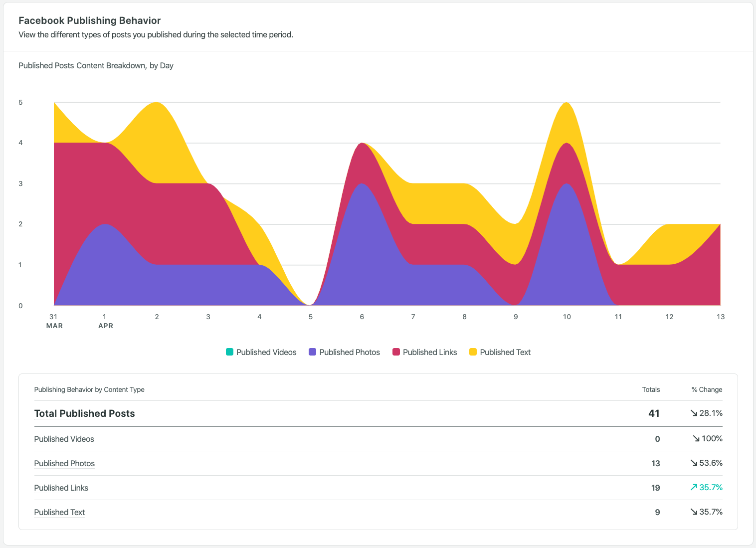The height and width of the screenshot is (548, 756).
Task: Click the yellow Text peak on day 2
Action: click(x=157, y=142)
